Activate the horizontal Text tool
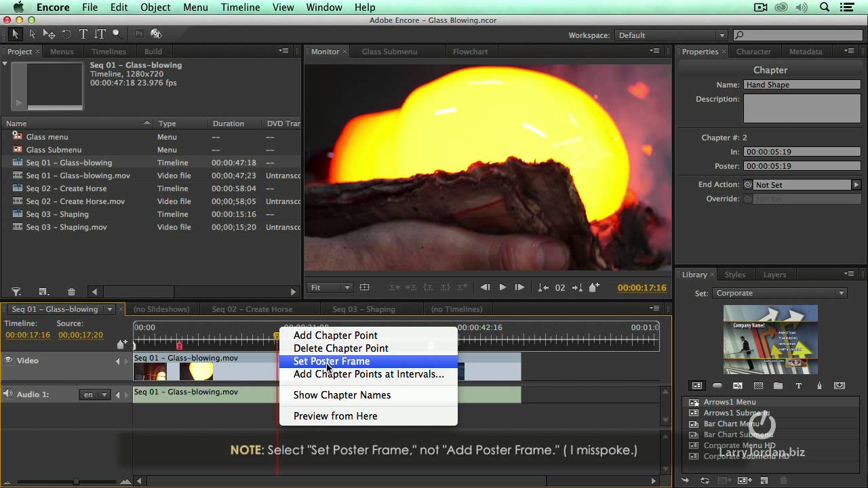Viewport: 868px width, 488px height. point(83,34)
